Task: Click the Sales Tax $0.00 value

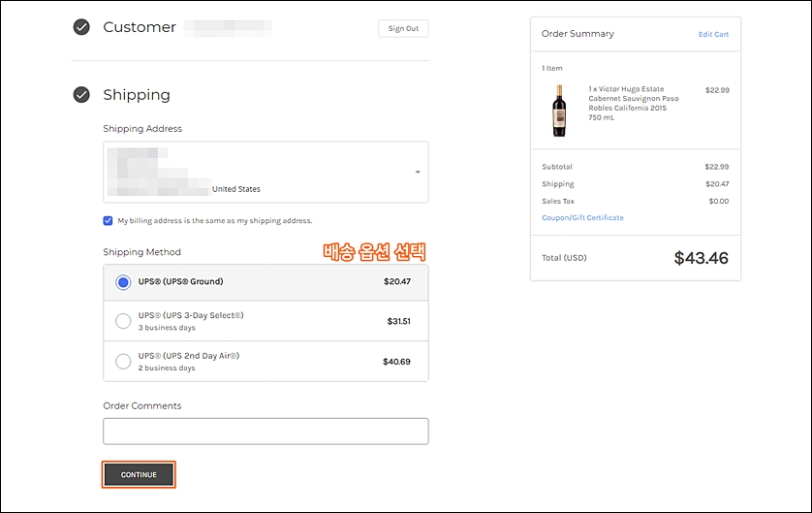Action: pyautogui.click(x=719, y=201)
